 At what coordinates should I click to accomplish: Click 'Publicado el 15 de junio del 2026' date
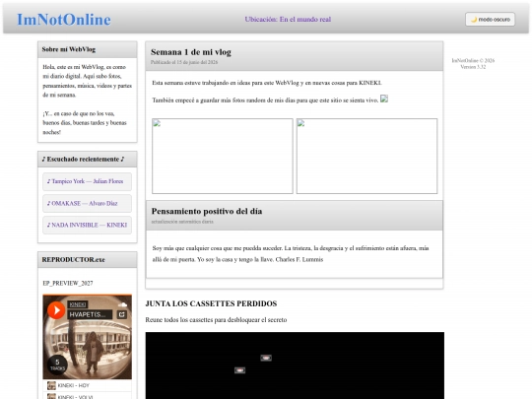click(184, 62)
